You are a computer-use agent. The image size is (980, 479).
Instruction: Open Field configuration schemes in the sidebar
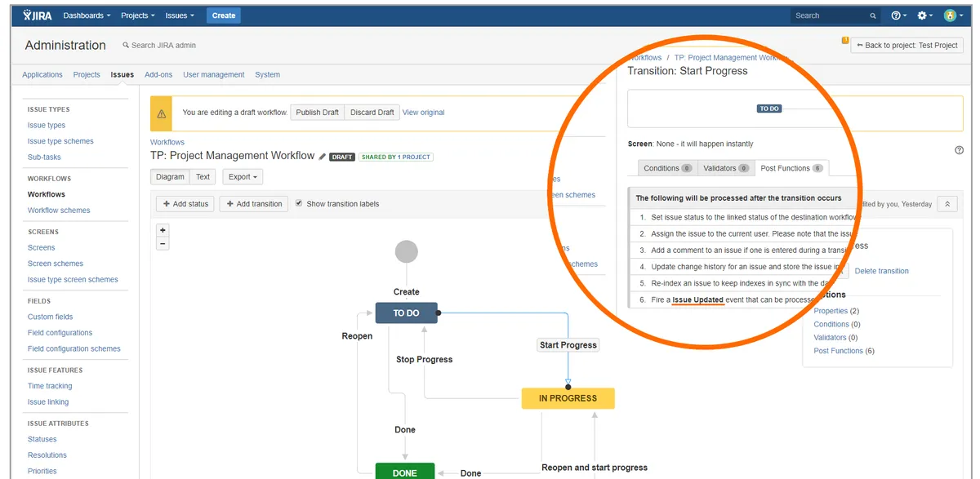click(x=74, y=348)
